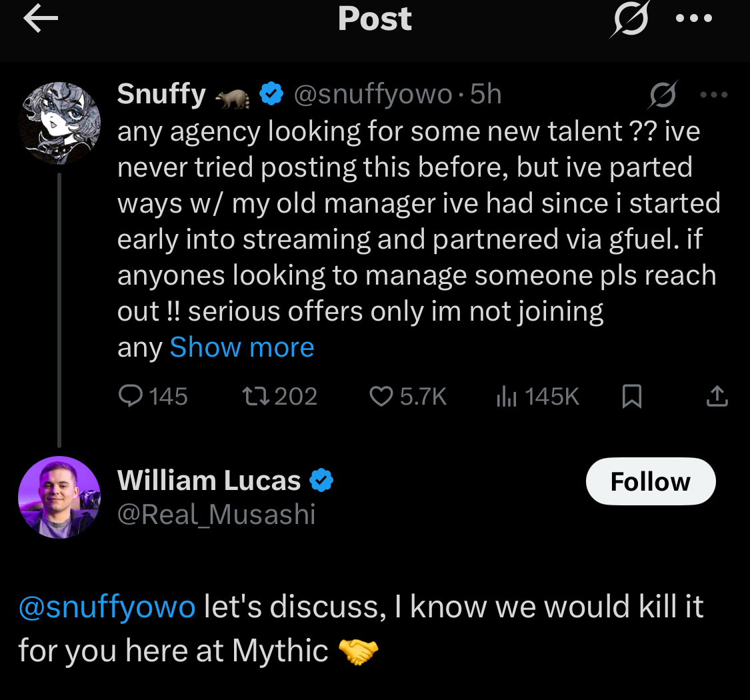Open the header three-dot more menu

click(695, 19)
